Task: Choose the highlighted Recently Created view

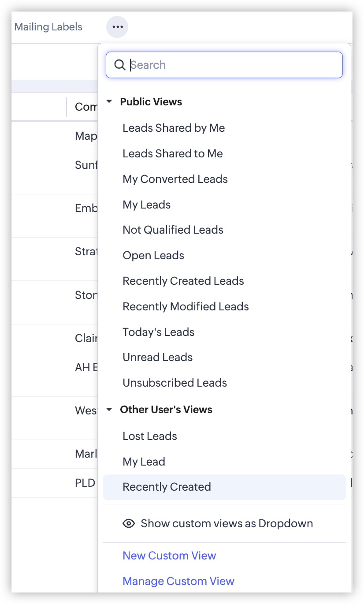Action: (x=167, y=487)
